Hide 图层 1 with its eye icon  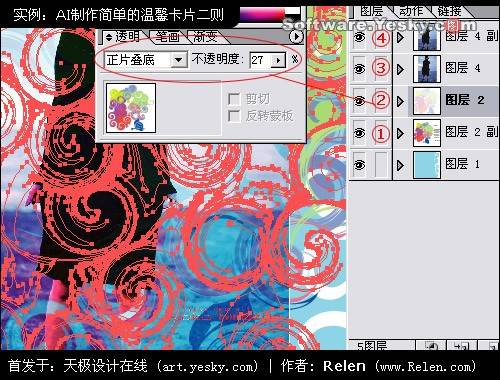(359, 165)
